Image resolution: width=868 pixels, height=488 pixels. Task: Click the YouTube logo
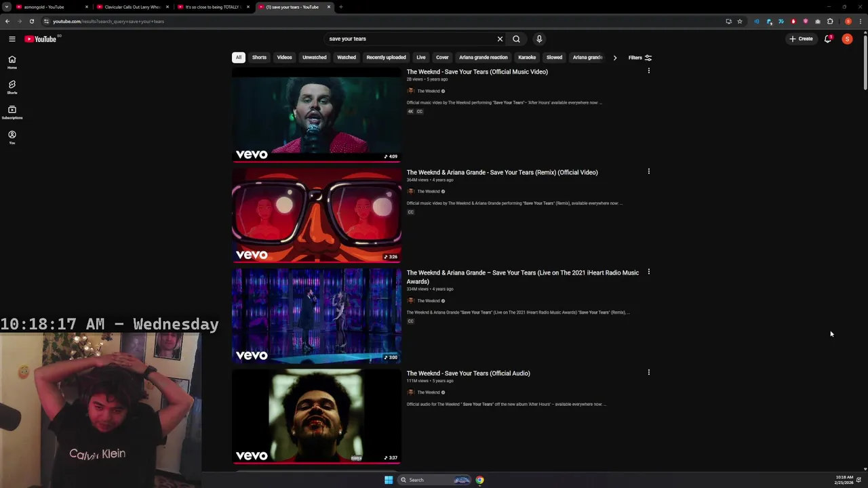point(41,39)
